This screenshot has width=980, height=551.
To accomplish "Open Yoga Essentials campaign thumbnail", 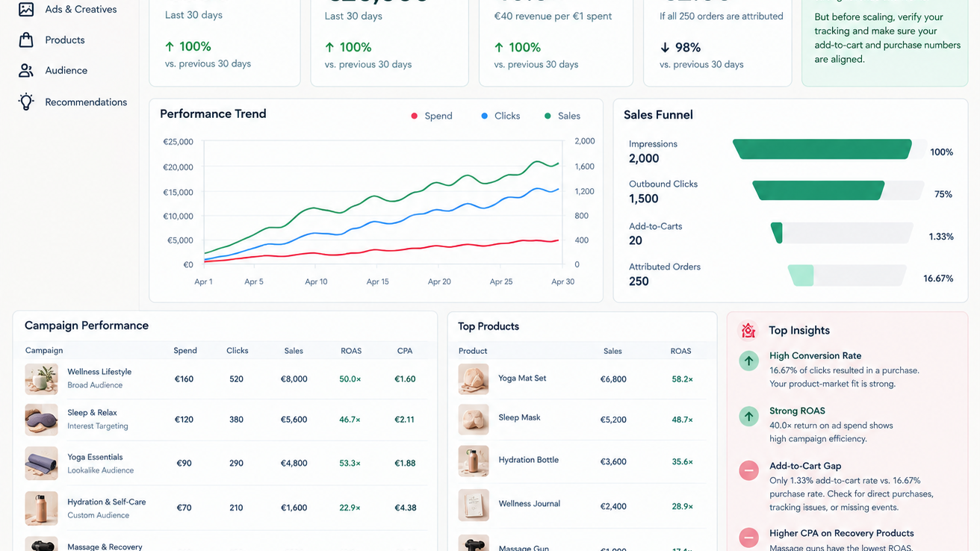I will (x=41, y=464).
